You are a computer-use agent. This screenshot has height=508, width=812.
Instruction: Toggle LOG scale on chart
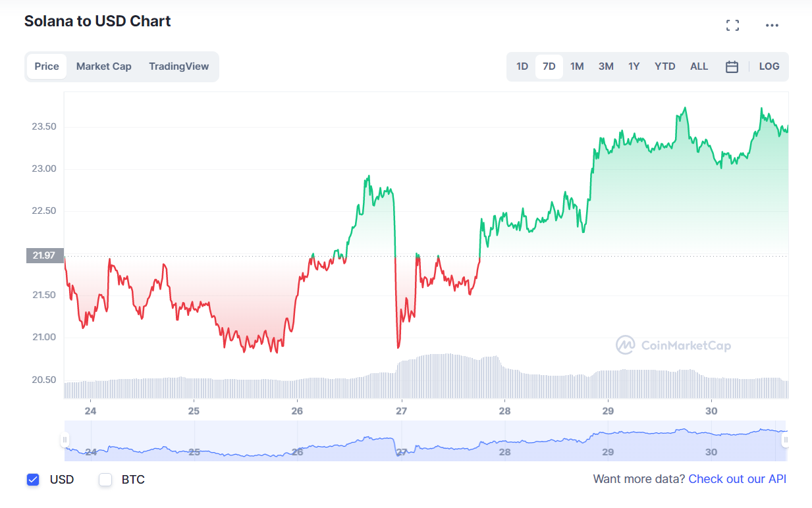tap(769, 66)
